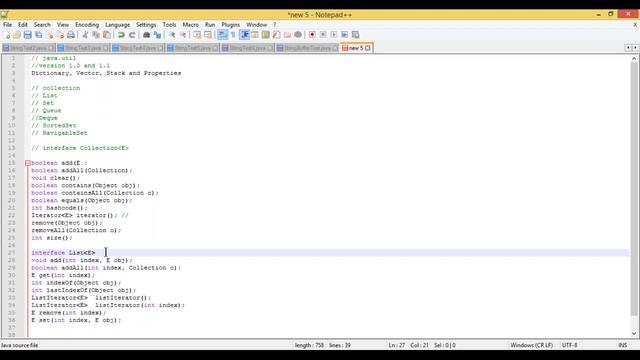
Task: Open the Language menu
Action: [118, 25]
